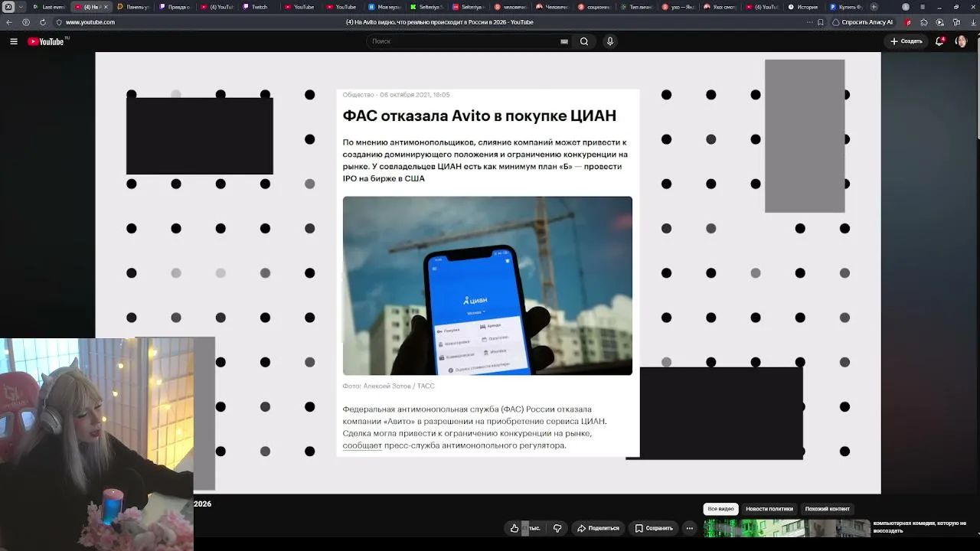Image resolution: width=980 pixels, height=551 pixels.
Task: Click headline ФАС отказала Avito в покупке ЦИАН
Action: pos(479,116)
